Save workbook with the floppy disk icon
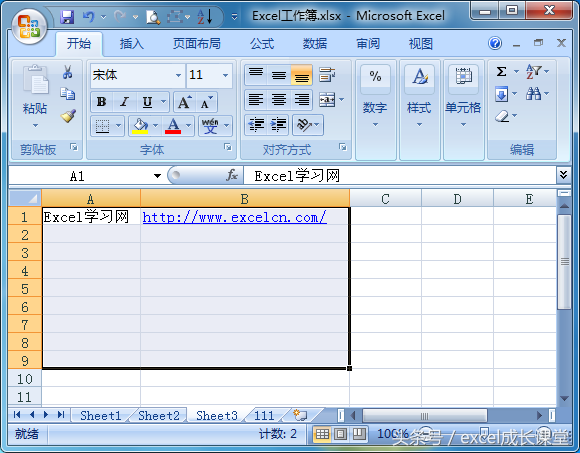This screenshot has width=580, height=453. (67, 17)
